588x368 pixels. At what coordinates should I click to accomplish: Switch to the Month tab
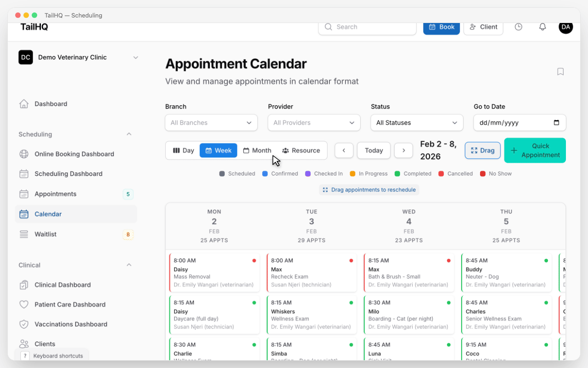click(257, 150)
